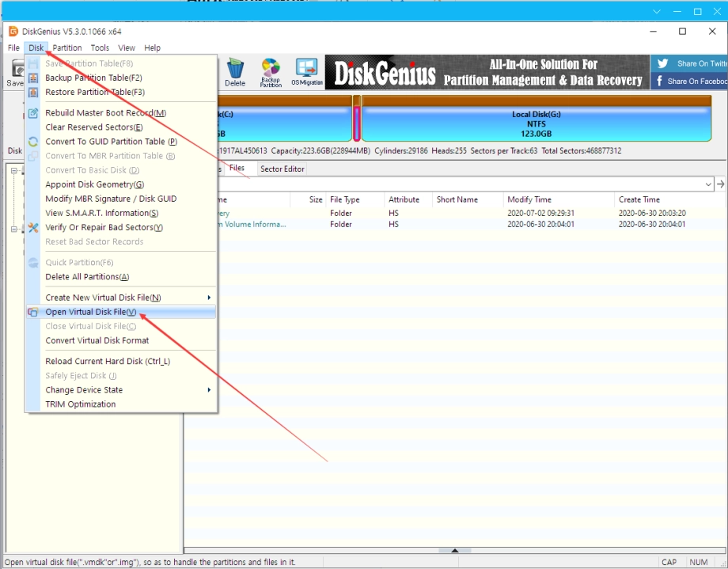Open the Help menu
728x569 pixels.
152,47
